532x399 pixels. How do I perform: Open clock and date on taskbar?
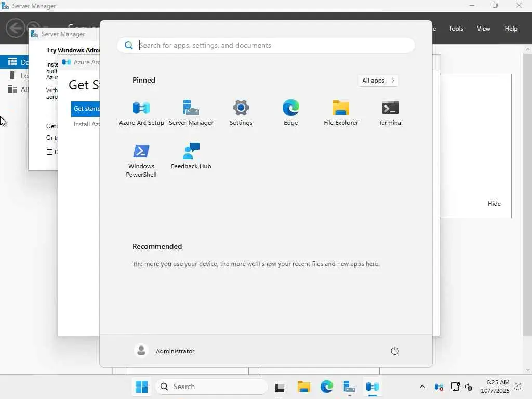495,387
